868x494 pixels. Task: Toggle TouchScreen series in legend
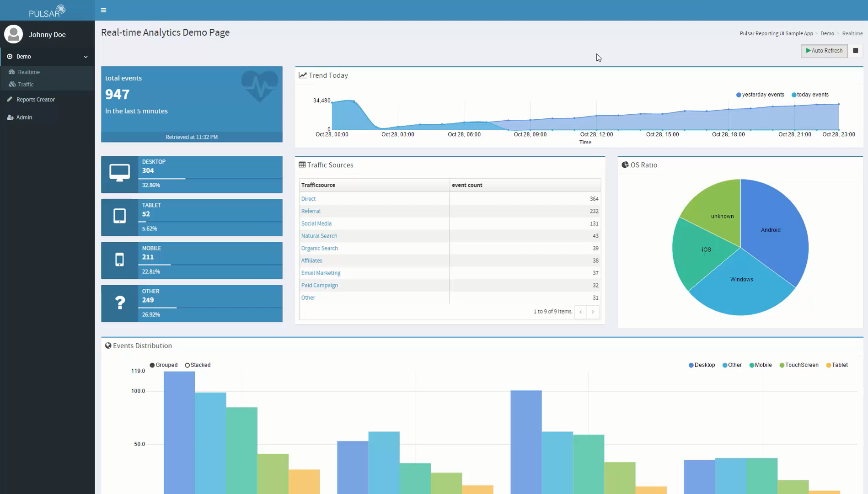[799, 365]
